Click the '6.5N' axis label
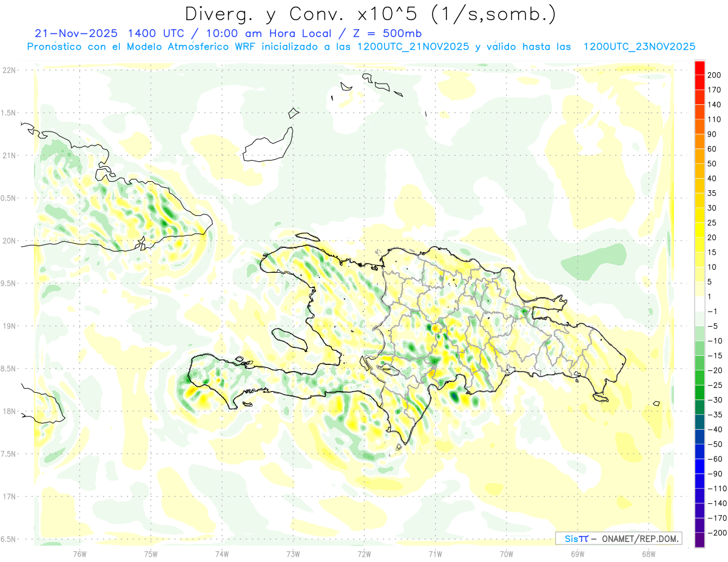Screen dimensions: 728x562 coord(9,539)
